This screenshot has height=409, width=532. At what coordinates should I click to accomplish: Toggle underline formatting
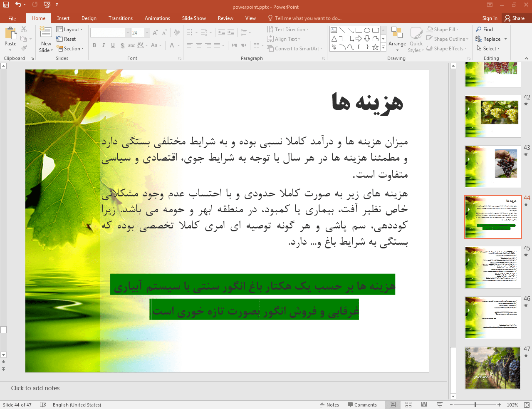click(113, 45)
